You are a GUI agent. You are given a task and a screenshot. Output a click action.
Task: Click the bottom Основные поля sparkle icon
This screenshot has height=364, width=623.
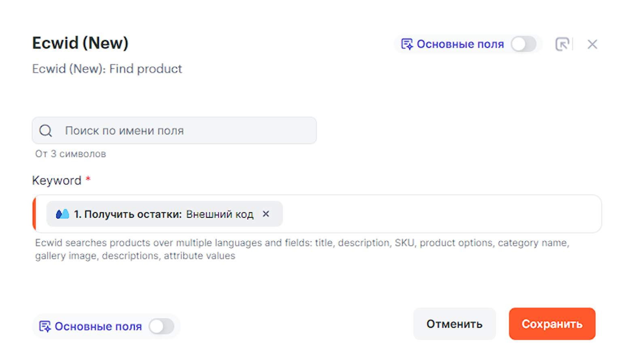tap(44, 326)
